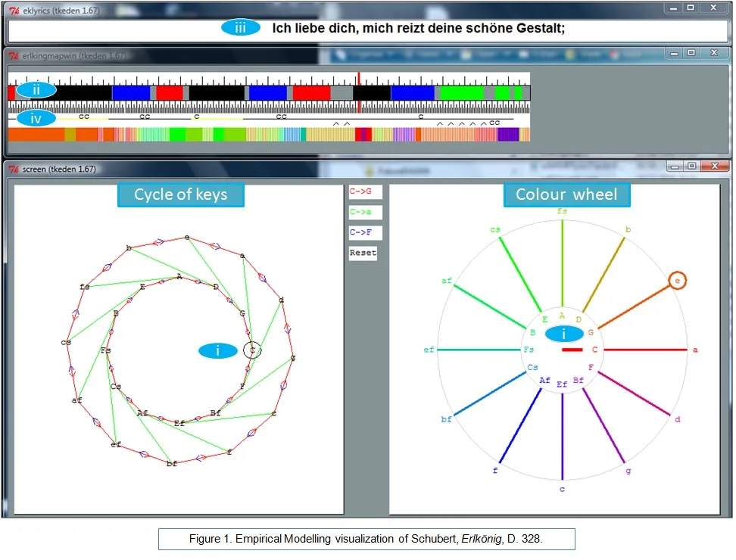Minimize the erlkingmapwin window
This screenshot has height=560, width=736.
[x=672, y=53]
